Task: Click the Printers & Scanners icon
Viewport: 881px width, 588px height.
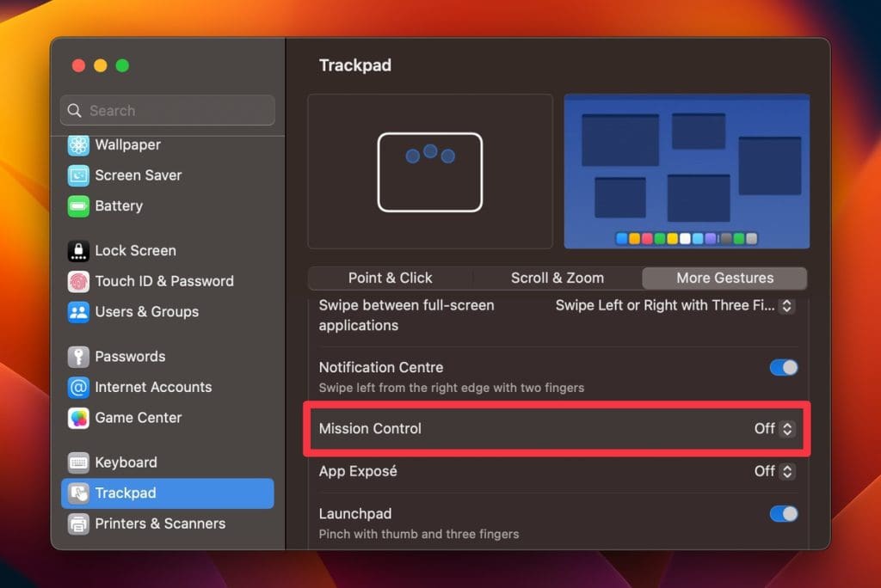Action: point(78,524)
